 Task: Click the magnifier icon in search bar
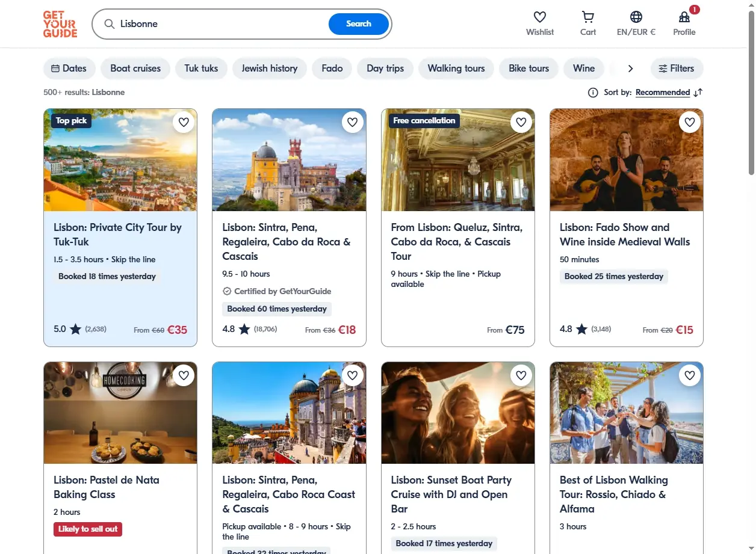110,24
